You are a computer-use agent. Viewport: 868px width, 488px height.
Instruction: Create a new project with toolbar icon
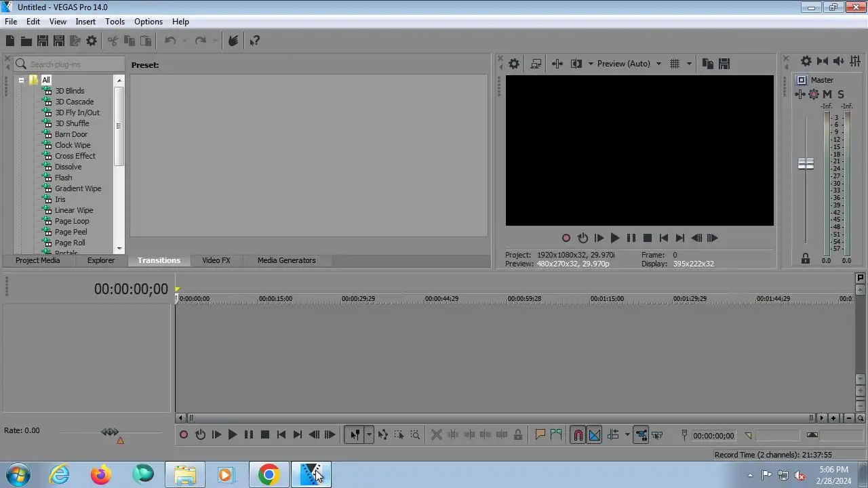click(x=10, y=41)
